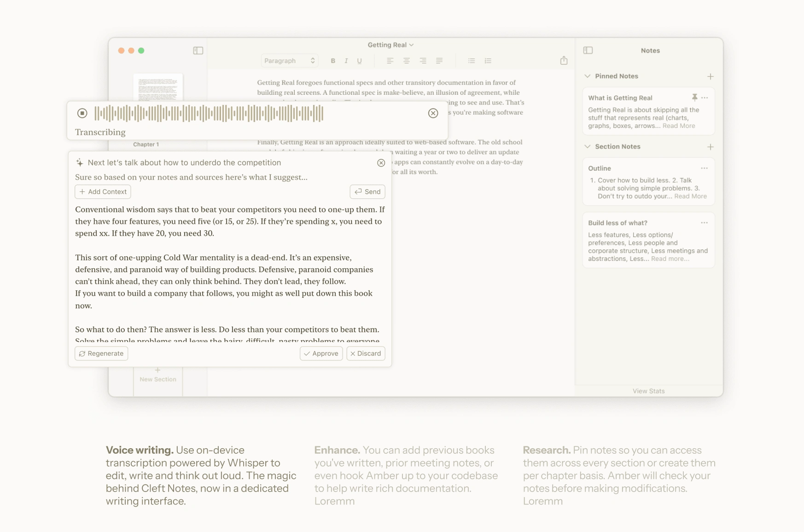The image size is (804, 532).
Task: Align text right
Action: click(423, 61)
